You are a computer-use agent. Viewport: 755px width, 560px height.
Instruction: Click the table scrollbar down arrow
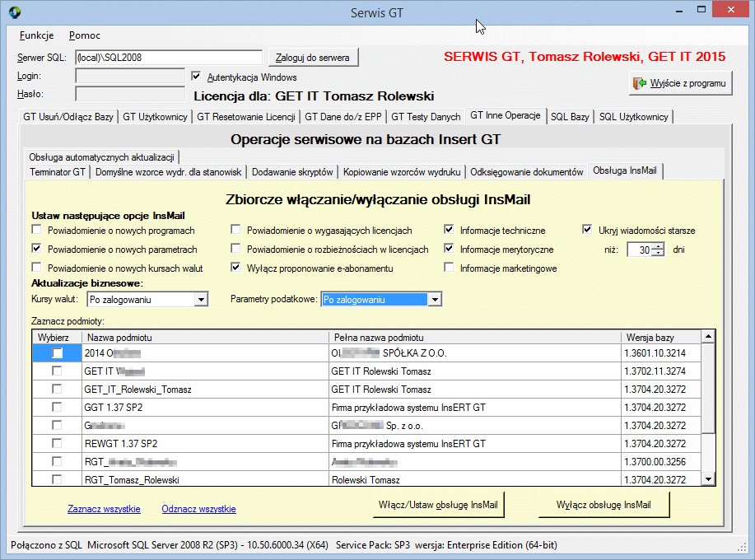pos(708,479)
